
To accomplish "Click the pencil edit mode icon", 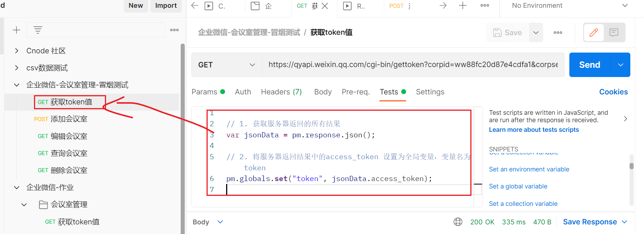I will (x=594, y=33).
